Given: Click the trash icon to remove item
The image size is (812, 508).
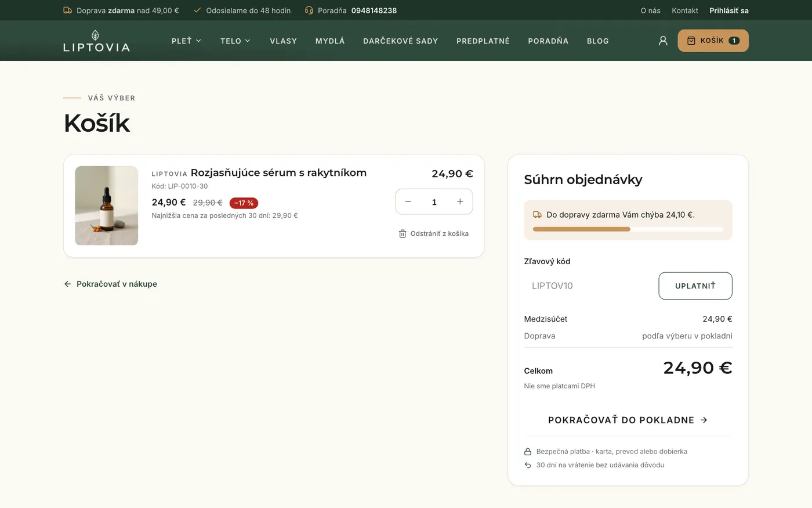Looking at the screenshot, I should [403, 233].
